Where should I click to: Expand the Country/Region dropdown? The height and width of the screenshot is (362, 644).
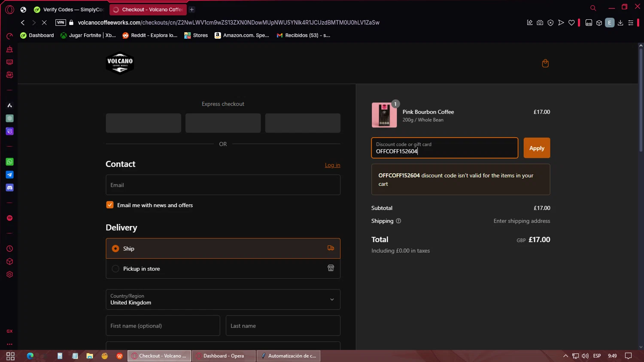(x=223, y=299)
